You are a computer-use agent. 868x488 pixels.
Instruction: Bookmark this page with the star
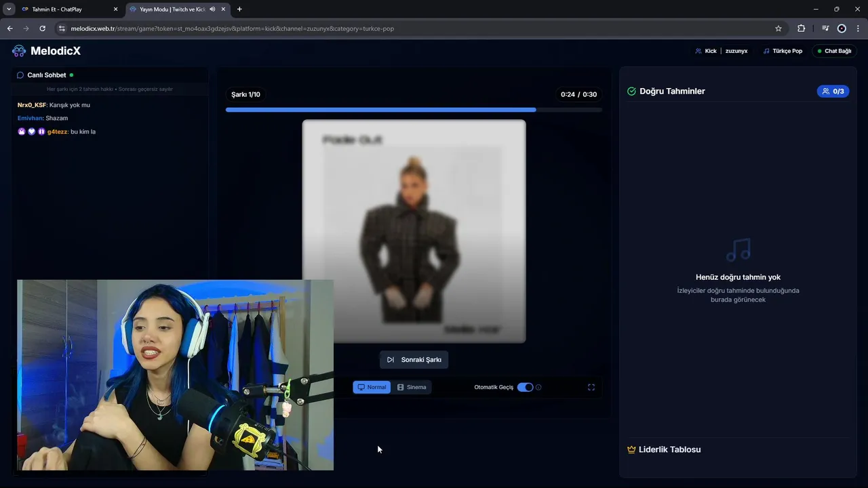coord(778,28)
